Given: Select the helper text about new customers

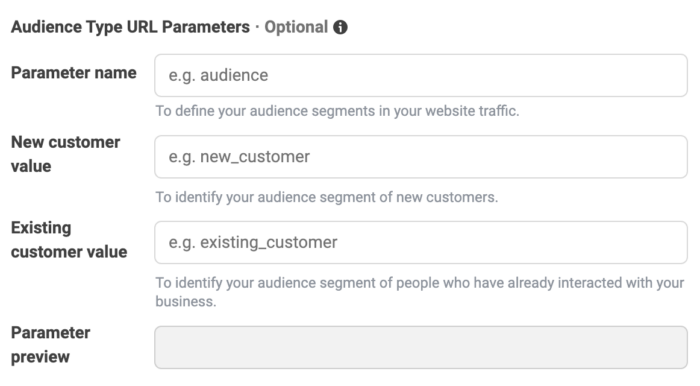Looking at the screenshot, I should [x=326, y=197].
